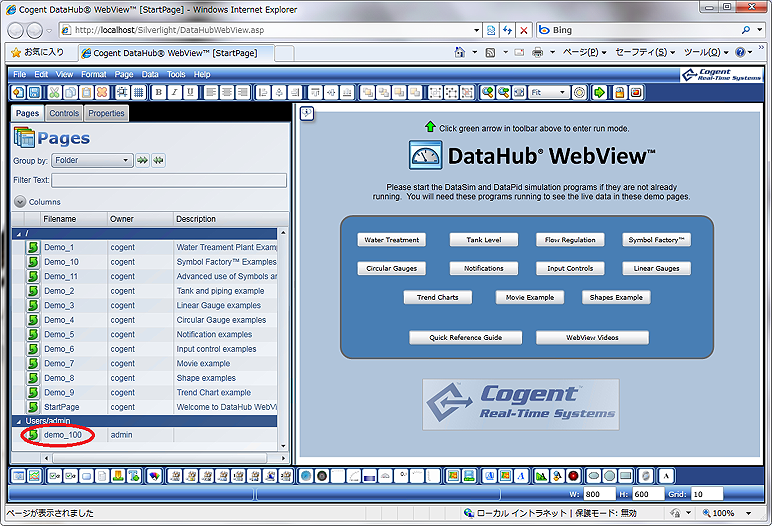Collapse the Users/admin group
Image resolution: width=772 pixels, height=526 pixels.
pyautogui.click(x=19, y=421)
